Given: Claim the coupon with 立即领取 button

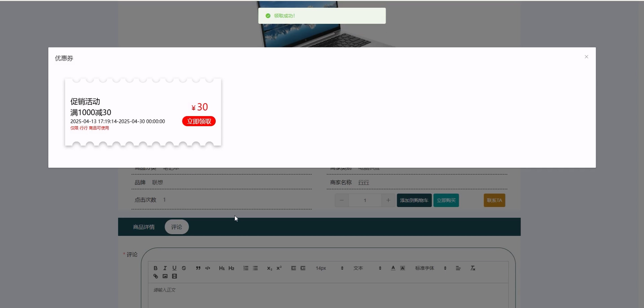Looking at the screenshot, I should [199, 121].
